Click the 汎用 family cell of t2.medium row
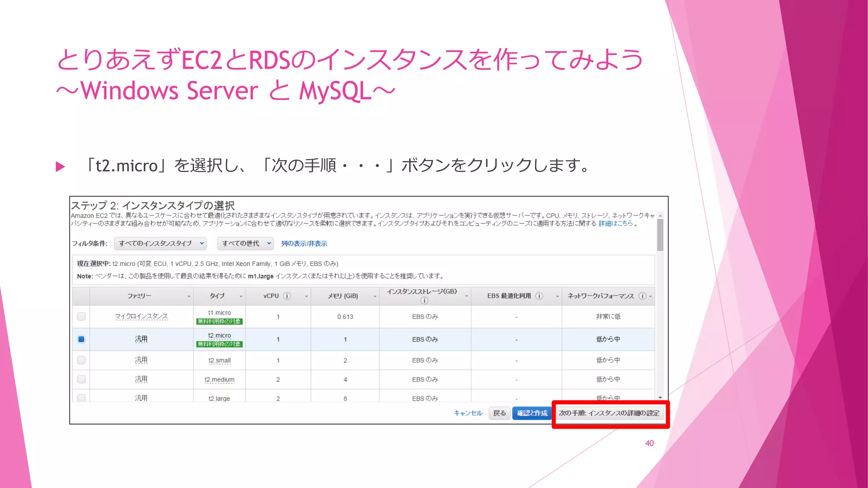 click(141, 379)
